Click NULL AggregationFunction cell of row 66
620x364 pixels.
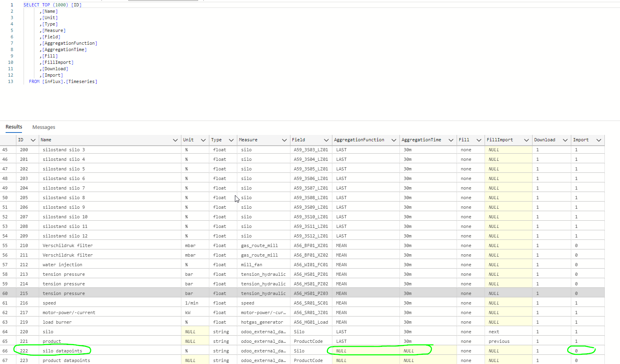coord(366,351)
